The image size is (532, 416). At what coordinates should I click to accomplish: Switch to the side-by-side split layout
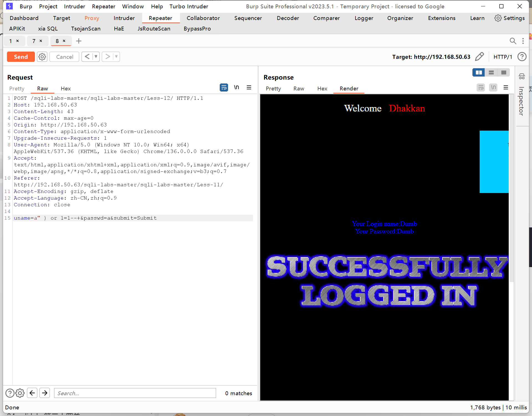point(479,72)
